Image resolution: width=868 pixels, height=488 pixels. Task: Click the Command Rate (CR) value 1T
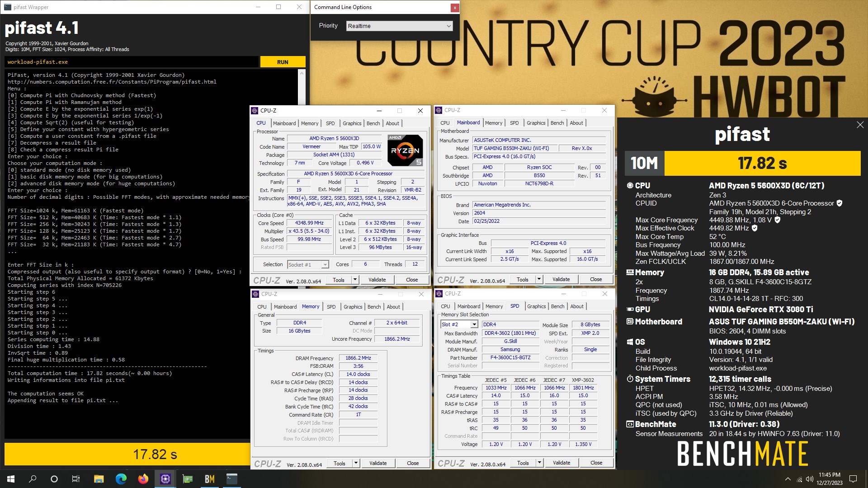click(x=358, y=414)
